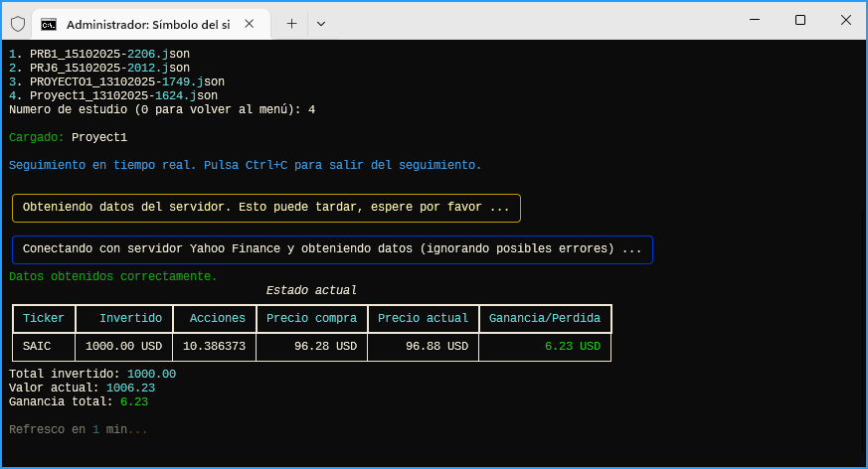The image size is (868, 469).
Task: Close the terminal window
Action: point(845,21)
